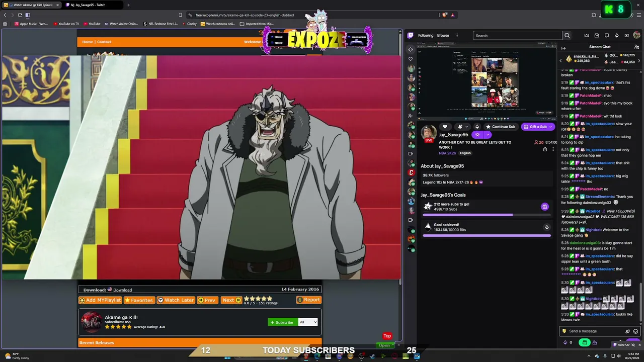Open the Twitch header more options menu

pyautogui.click(x=457, y=36)
